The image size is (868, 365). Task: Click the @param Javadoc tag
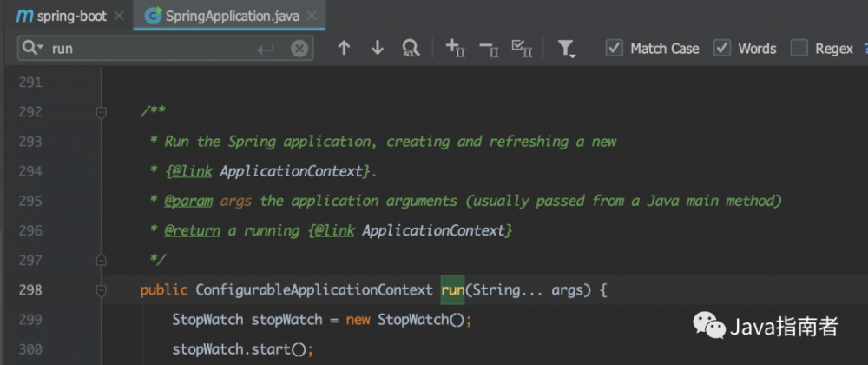coord(188,201)
